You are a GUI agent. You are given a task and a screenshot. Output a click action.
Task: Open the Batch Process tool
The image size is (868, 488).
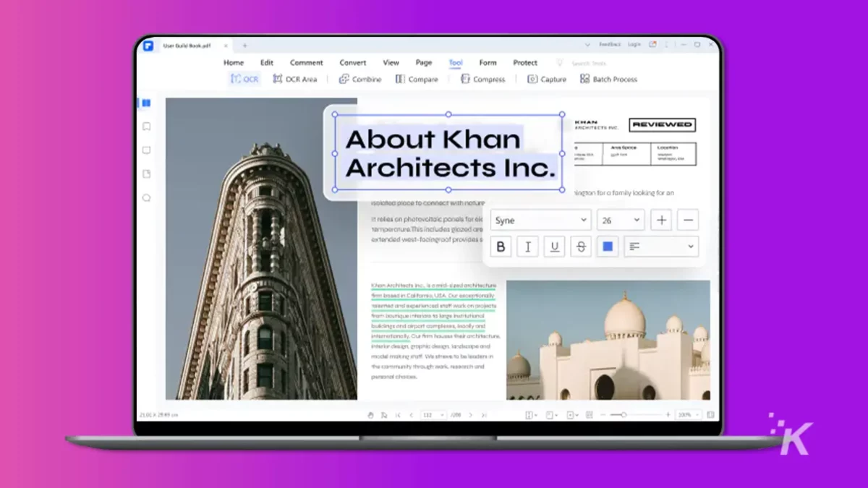[608, 79]
